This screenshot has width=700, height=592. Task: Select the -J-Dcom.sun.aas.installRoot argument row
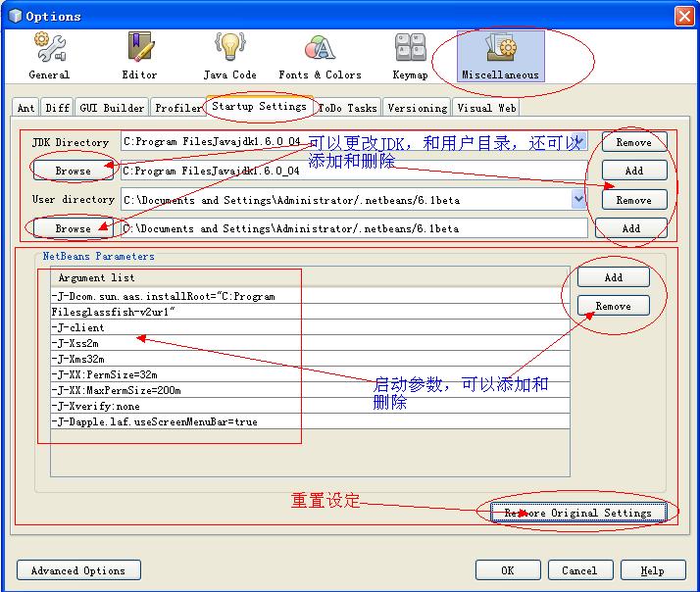click(310, 296)
